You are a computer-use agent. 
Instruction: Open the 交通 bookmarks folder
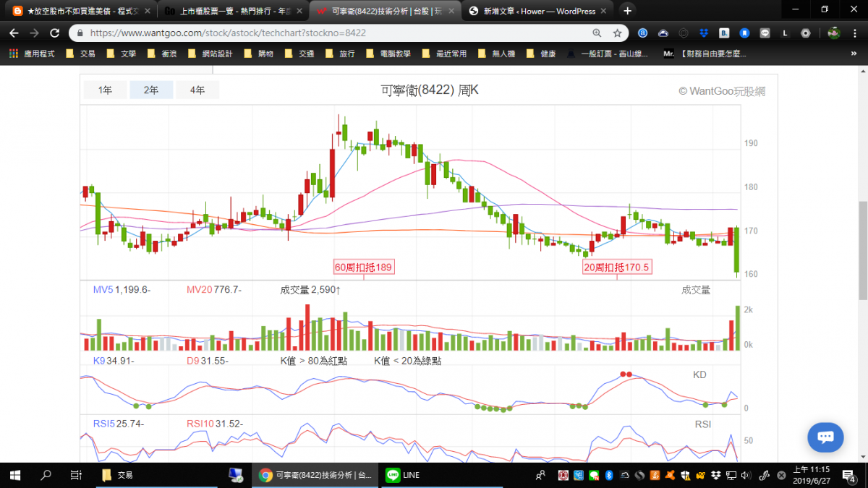(300, 53)
